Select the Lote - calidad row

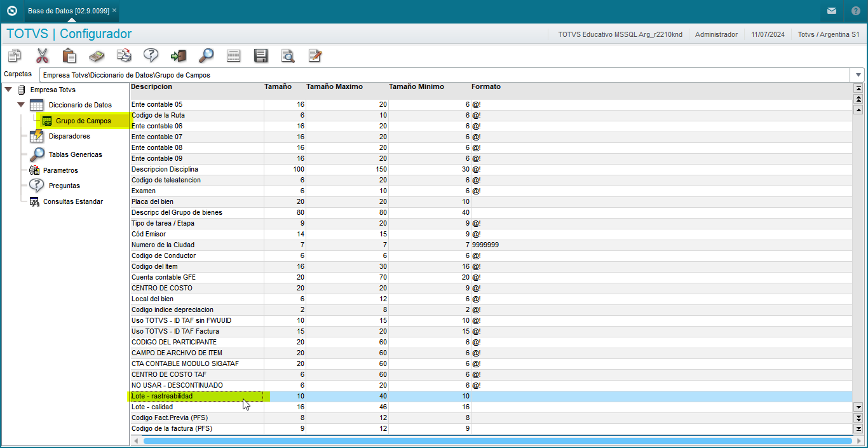pos(491,407)
